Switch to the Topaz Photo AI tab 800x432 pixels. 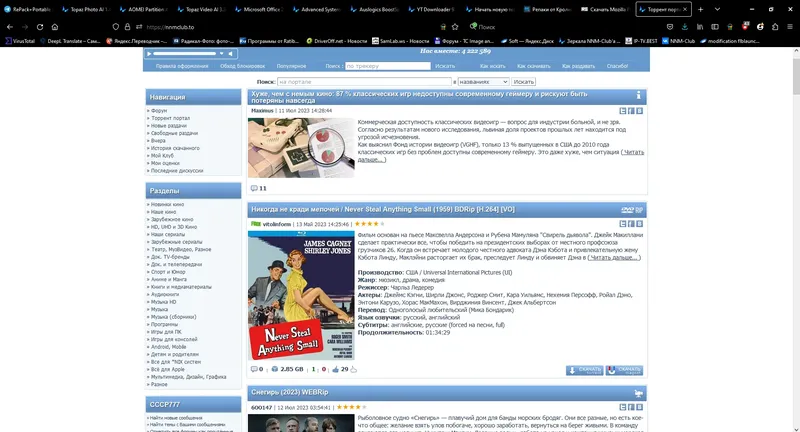point(86,9)
